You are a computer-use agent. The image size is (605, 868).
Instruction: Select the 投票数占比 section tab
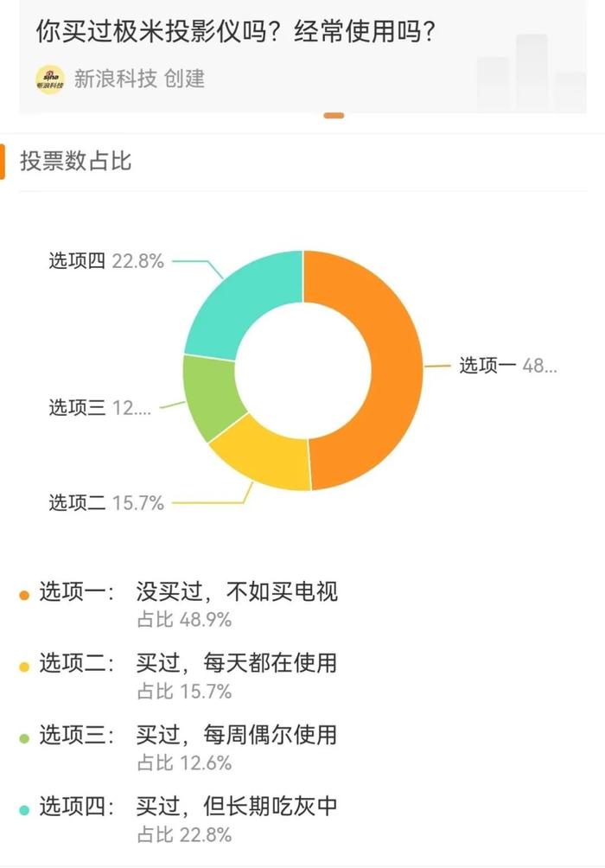76,161
